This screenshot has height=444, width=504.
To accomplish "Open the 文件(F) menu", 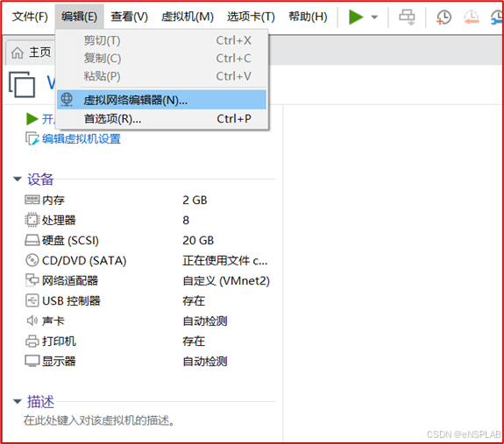I will tap(30, 17).
